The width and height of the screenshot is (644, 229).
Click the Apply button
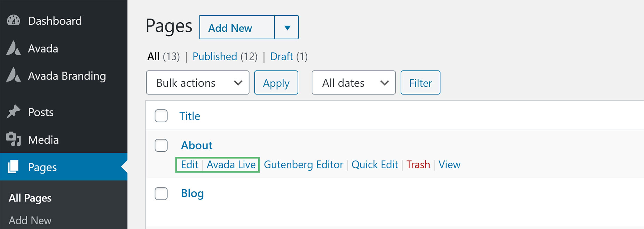point(276,83)
